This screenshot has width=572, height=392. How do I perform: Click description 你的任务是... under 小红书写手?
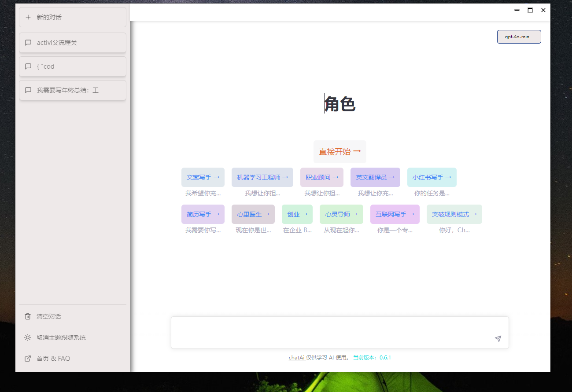pyautogui.click(x=432, y=193)
